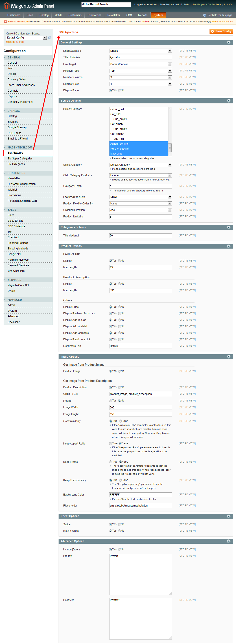Click the Image Width field

click(141, 408)
